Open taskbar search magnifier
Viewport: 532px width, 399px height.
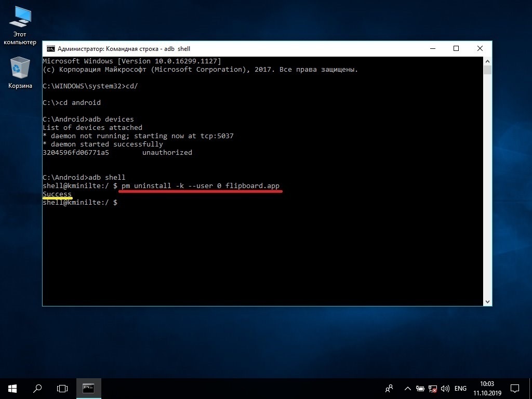tap(37, 389)
